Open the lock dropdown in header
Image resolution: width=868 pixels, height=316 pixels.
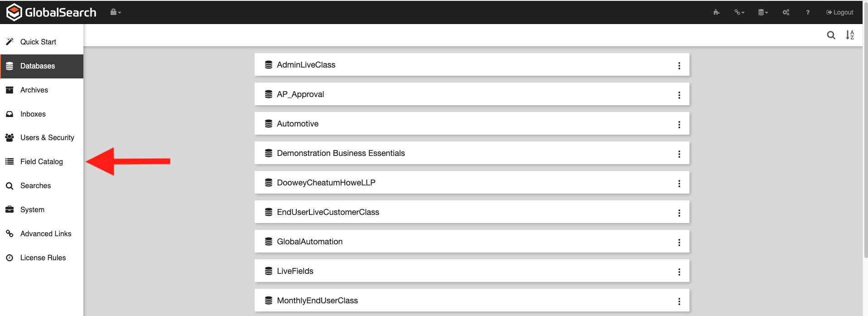click(116, 12)
